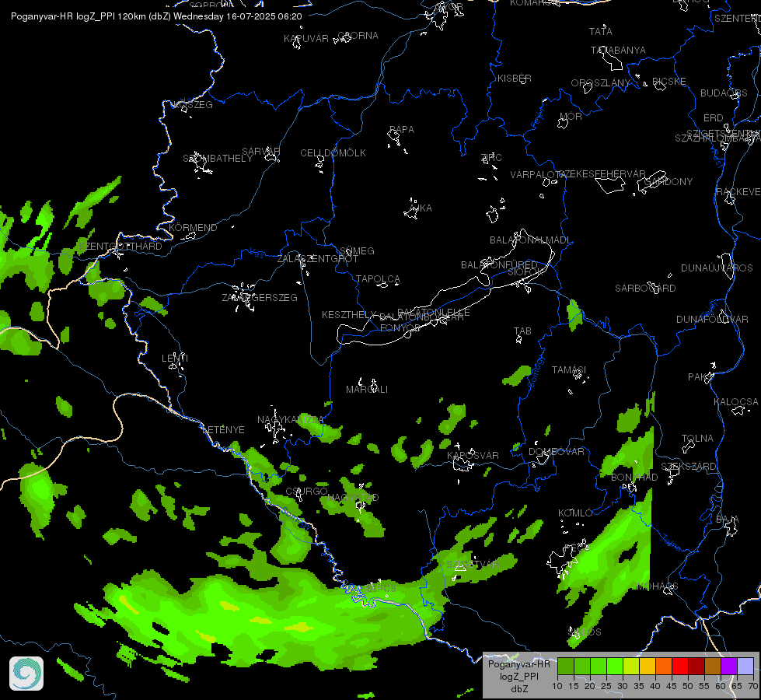Click the BALATONALMÁDI city label
The height and width of the screenshot is (700, 761).
click(x=530, y=240)
